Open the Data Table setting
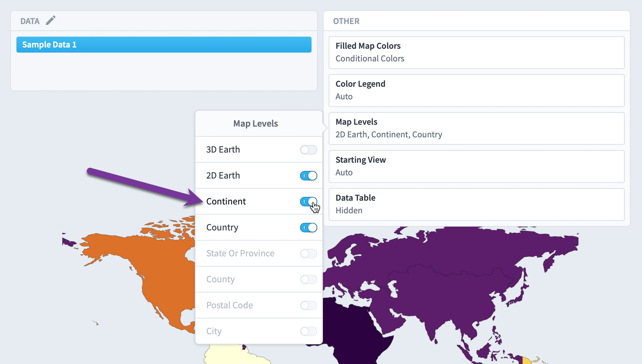 [477, 204]
